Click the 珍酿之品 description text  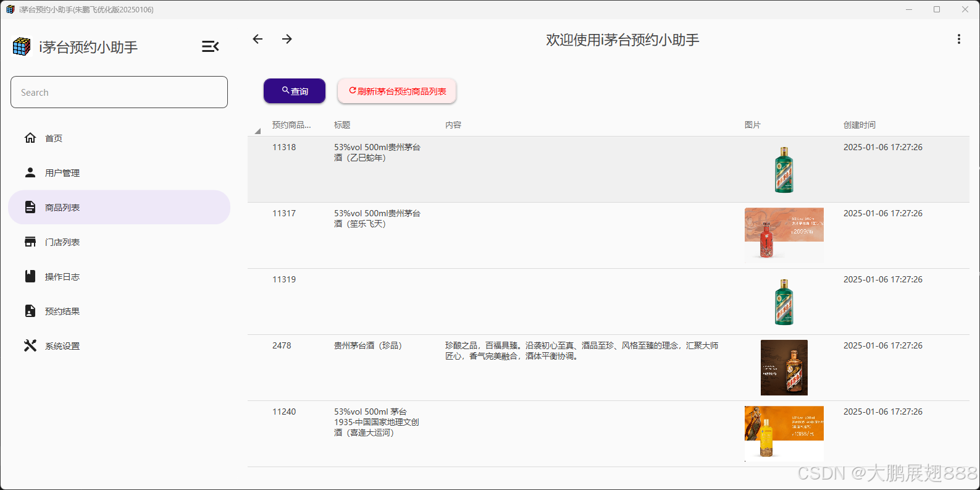pos(582,351)
